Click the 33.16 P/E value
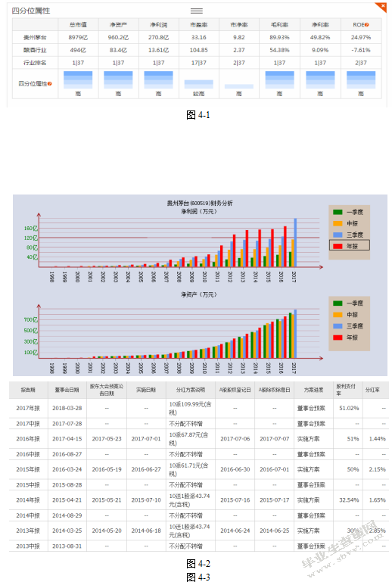The image size is (392, 582). [198, 38]
